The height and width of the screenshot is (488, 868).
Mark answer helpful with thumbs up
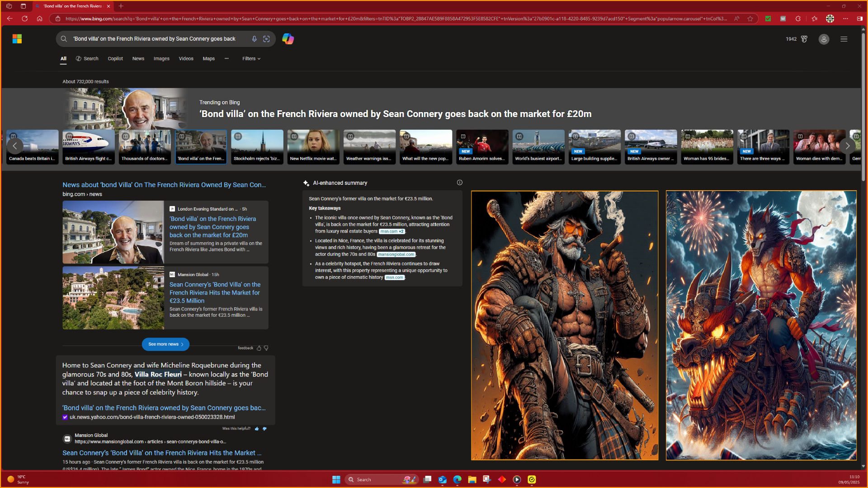tap(257, 428)
